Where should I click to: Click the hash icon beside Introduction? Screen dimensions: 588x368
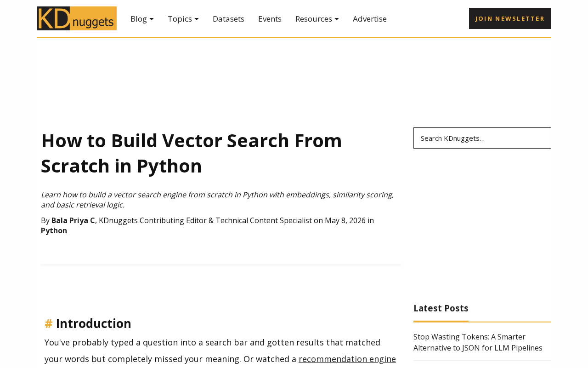pyautogui.click(x=49, y=323)
